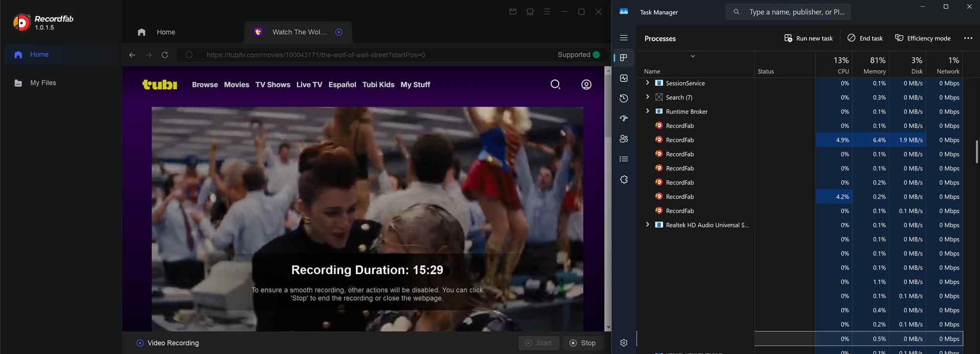Click the Supported status indicator
Screen dimensions: 980x354
tap(579, 55)
